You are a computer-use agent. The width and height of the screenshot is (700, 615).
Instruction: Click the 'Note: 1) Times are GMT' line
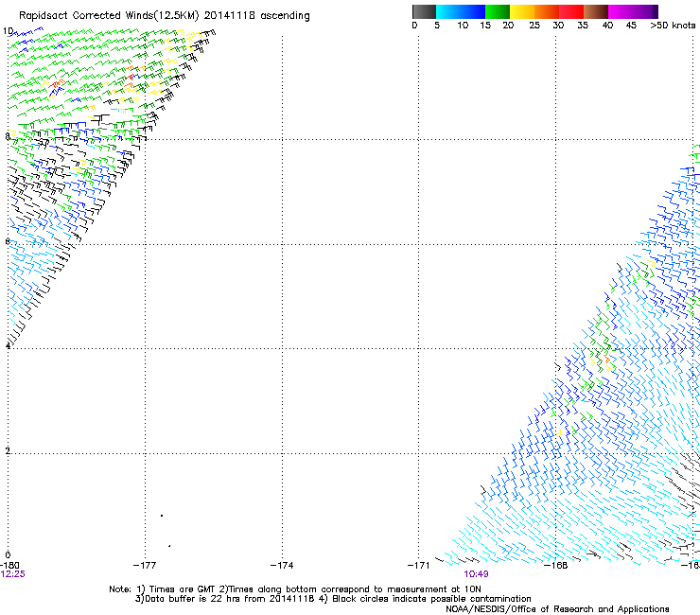[295, 589]
